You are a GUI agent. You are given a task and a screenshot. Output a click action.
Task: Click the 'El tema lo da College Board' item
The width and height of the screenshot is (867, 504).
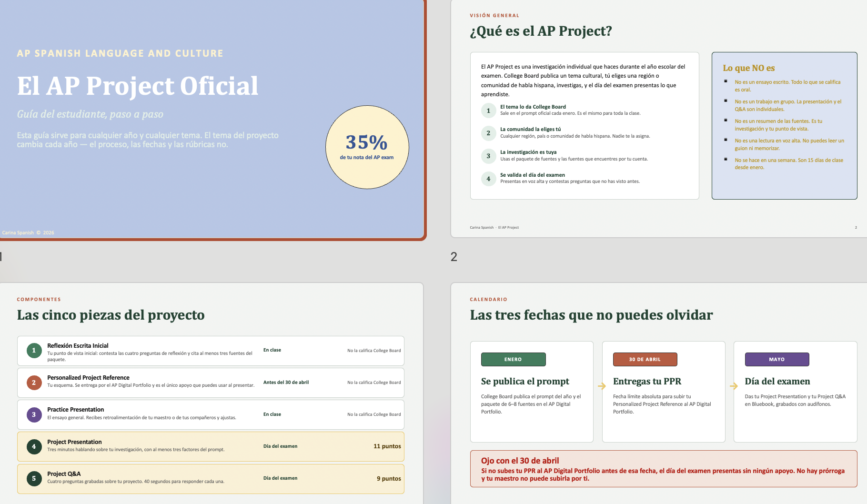tap(533, 107)
